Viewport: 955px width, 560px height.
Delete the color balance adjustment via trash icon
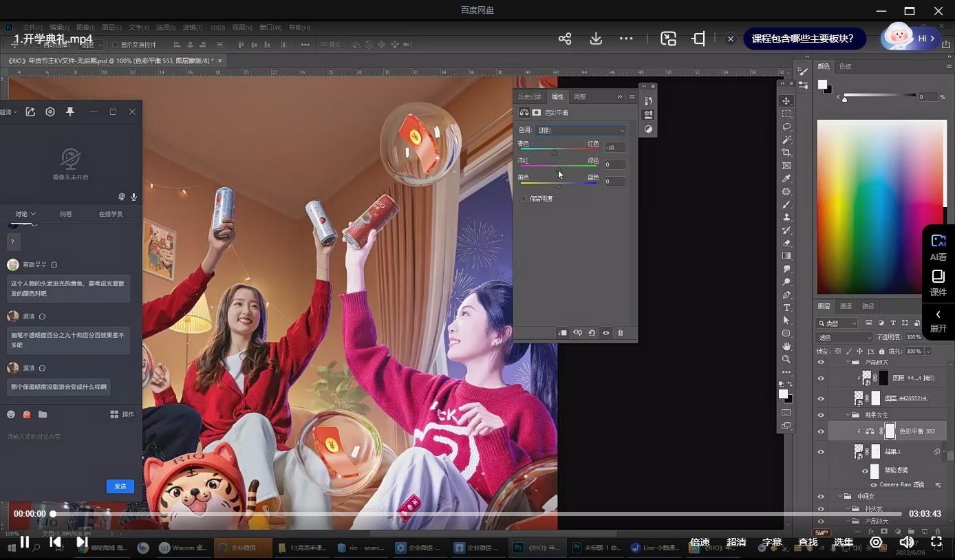620,333
